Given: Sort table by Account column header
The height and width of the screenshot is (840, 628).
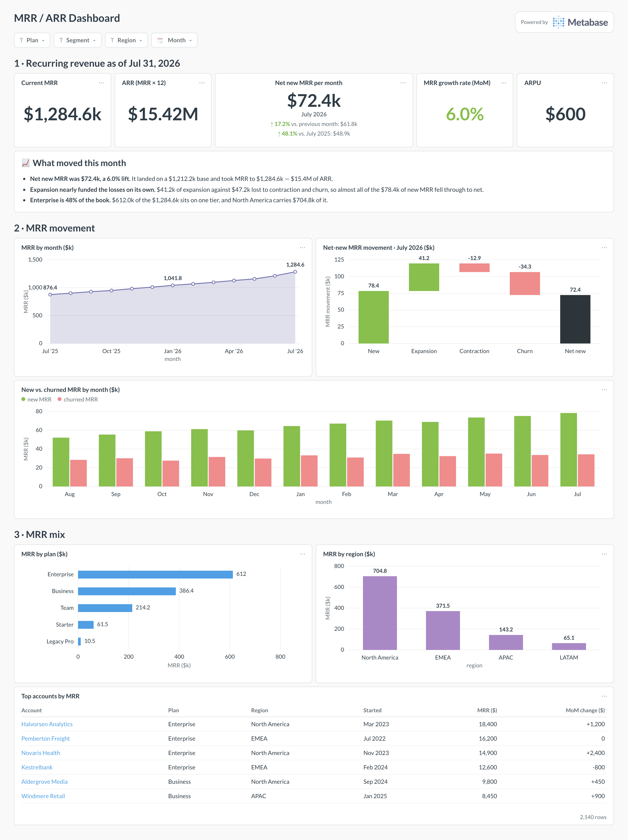Looking at the screenshot, I should point(32,711).
